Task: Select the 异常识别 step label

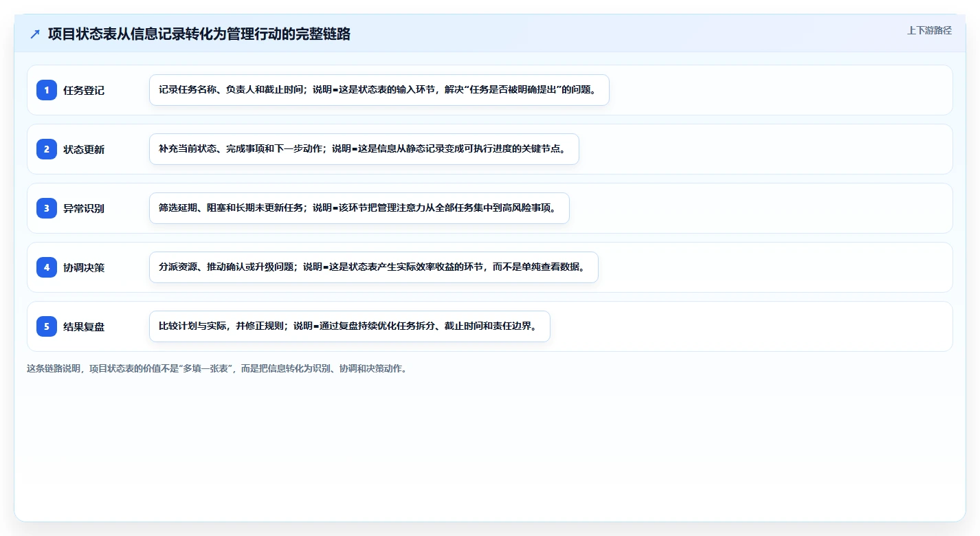Action: tap(84, 208)
